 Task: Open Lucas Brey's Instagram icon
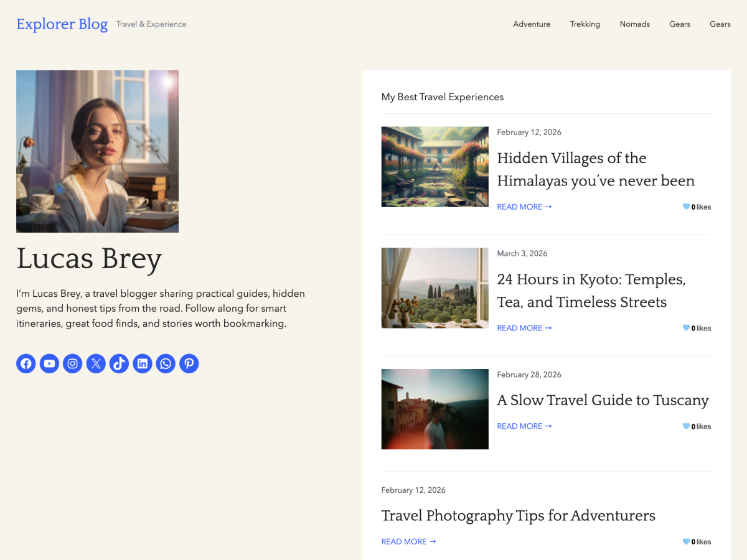72,363
